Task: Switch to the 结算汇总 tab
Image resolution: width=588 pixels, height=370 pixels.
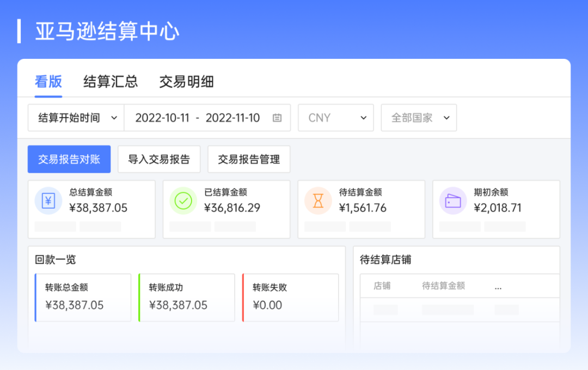Action: pos(110,82)
